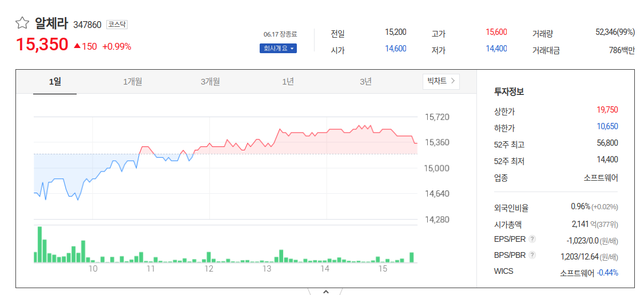
Task: Open help icon next to BPS/PBR
Action: [x=532, y=255]
